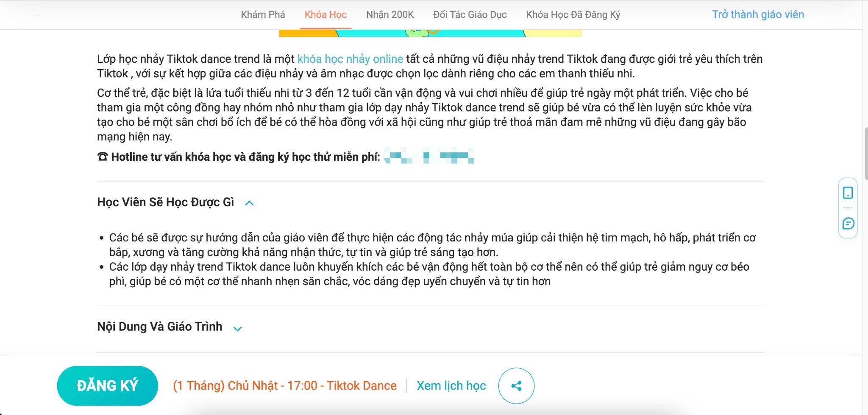Select the orange 'Chủ Nhật - 17:00 - Tiktok Dance' schedule

tap(284, 386)
